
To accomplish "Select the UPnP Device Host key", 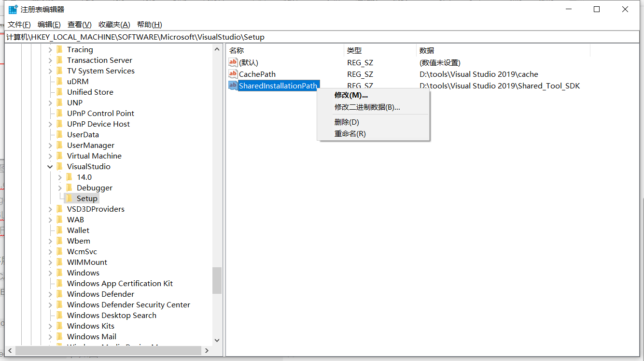I will click(98, 124).
